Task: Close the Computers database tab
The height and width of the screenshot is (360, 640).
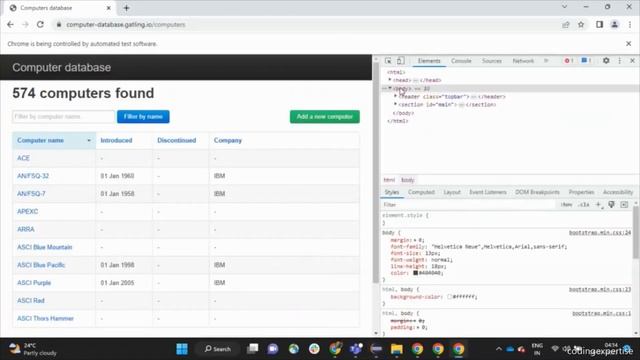Action: [x=109, y=8]
